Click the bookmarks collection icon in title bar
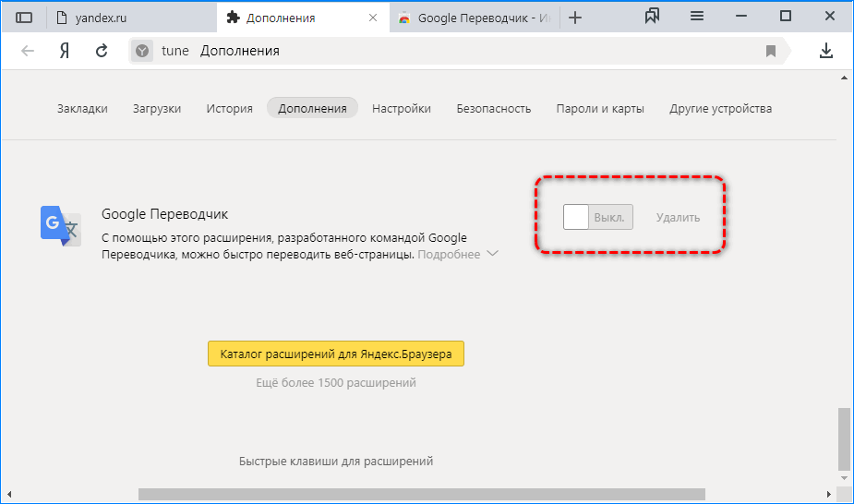Viewport: 854px width, 504px height. click(x=654, y=17)
